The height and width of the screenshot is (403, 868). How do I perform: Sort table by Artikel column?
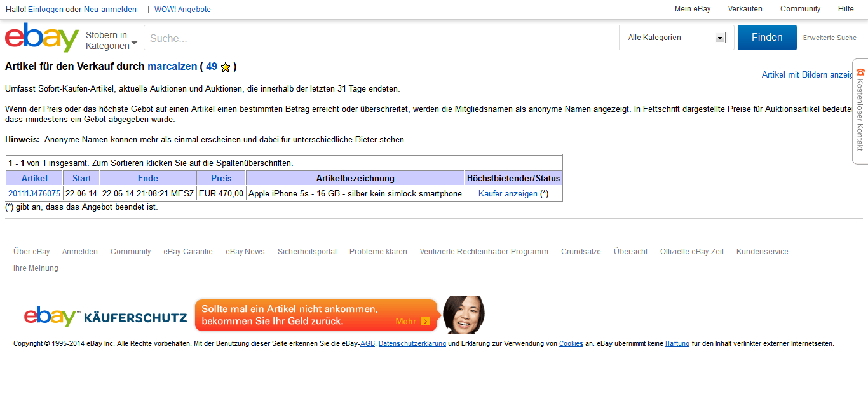34,178
